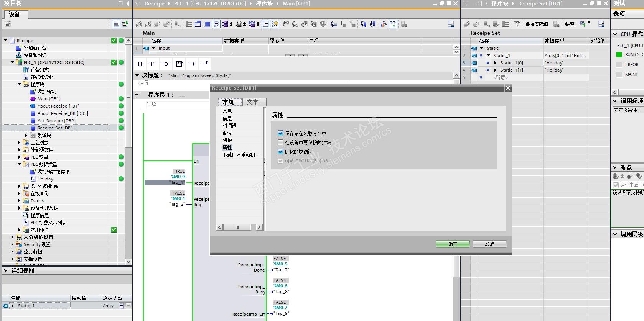Expand the 监控与强制表 folder
The height and width of the screenshot is (321, 644).
coord(19,186)
